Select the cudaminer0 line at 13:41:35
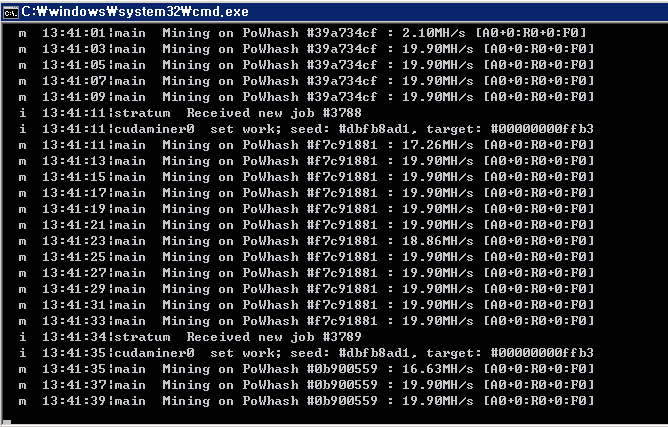The height and width of the screenshot is (427, 668). (x=306, y=352)
